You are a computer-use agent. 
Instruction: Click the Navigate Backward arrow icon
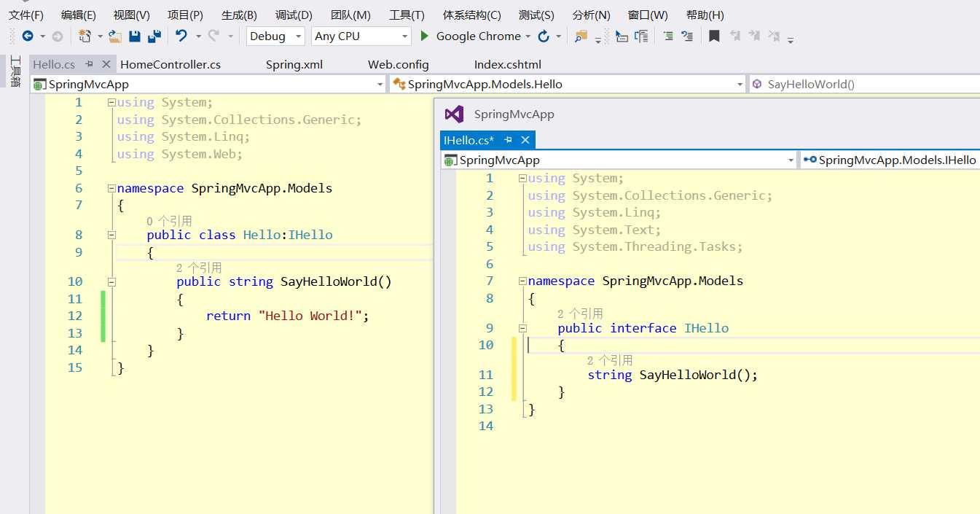[x=28, y=36]
